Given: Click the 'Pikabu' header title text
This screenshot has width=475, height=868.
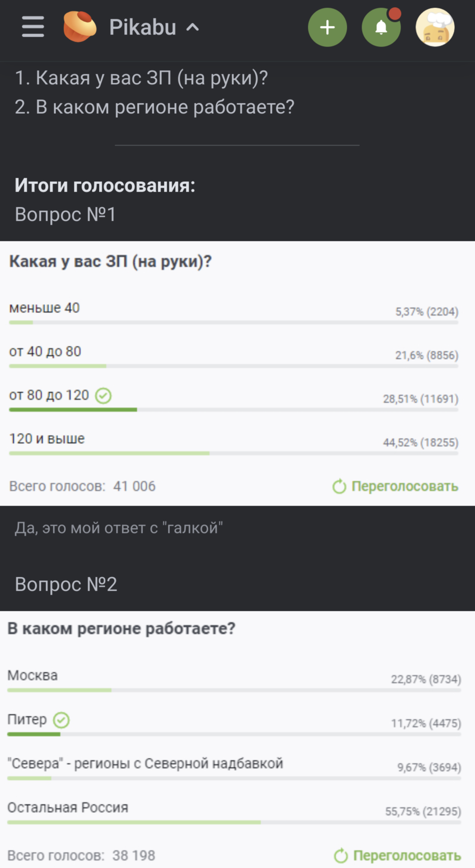Looking at the screenshot, I should (142, 27).
